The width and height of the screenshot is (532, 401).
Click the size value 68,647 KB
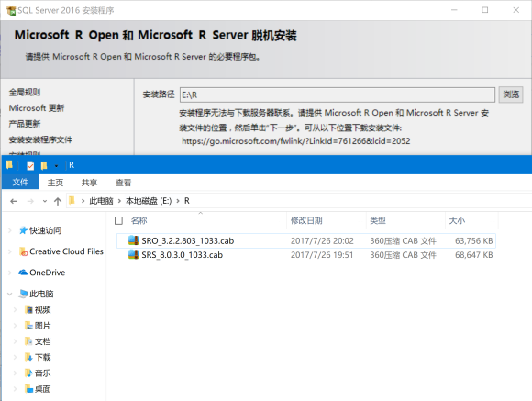[x=473, y=255]
